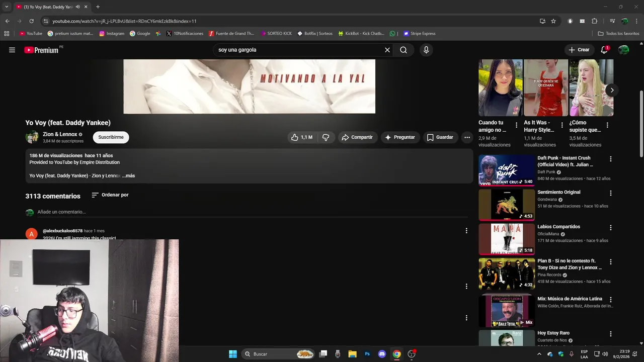Open the Chrome apps grid icon

7,34
